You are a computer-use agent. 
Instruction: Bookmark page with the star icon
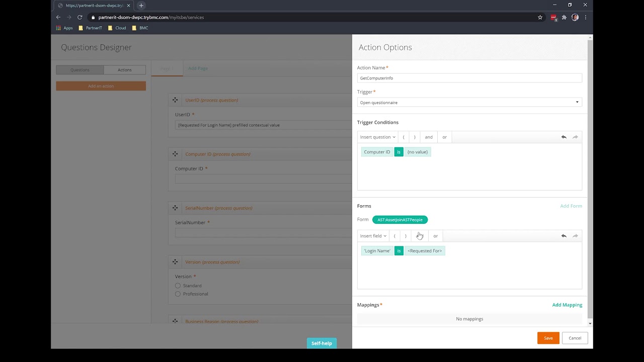540,17
